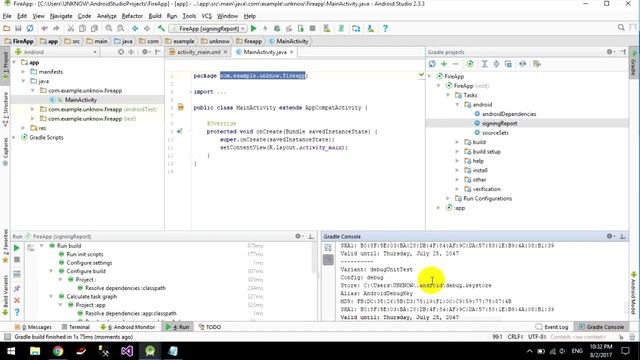Open the Refactor menu
This screenshot has height=360, width=640.
(132, 16)
